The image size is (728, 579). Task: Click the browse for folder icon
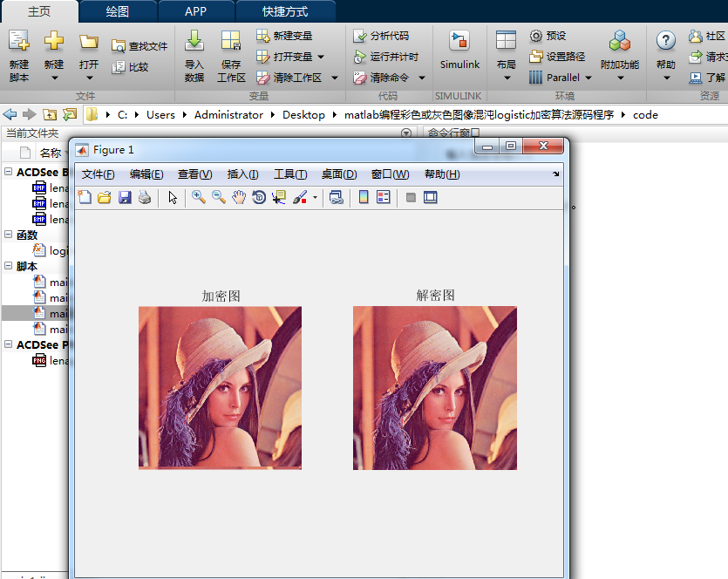point(69,114)
